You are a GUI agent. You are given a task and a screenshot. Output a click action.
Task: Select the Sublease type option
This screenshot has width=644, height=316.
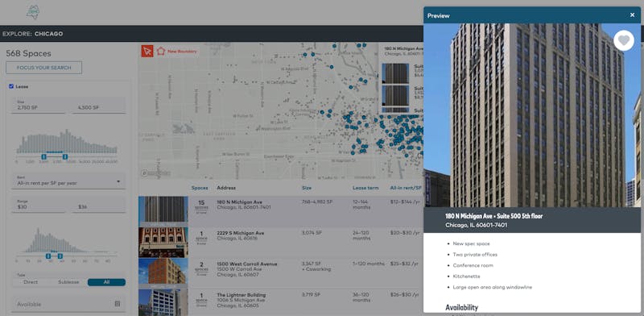tap(68, 282)
